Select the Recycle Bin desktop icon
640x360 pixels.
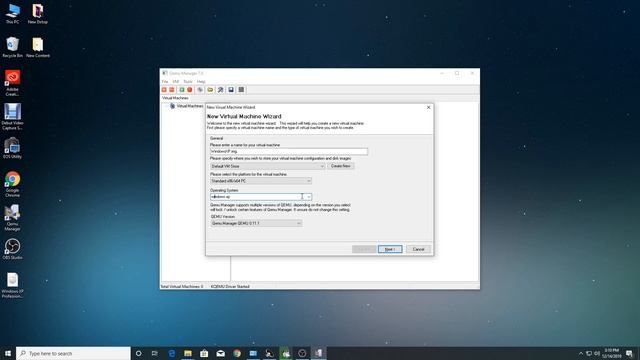12,47
